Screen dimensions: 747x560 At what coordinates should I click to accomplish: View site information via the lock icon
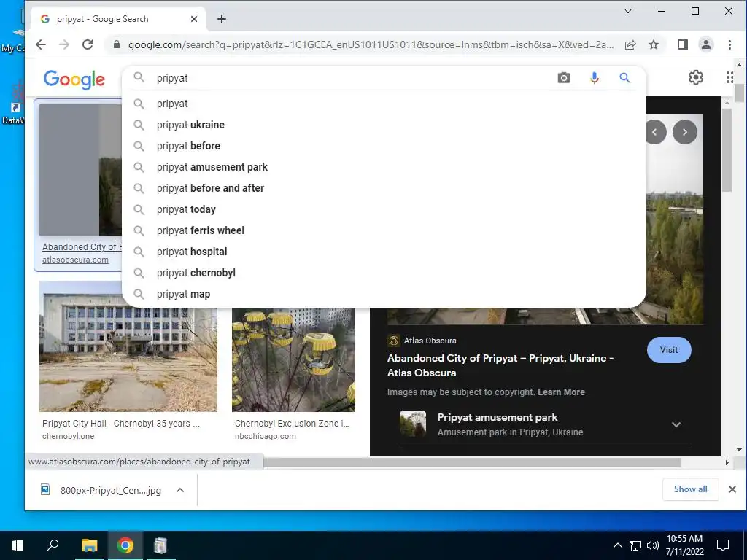[116, 44]
